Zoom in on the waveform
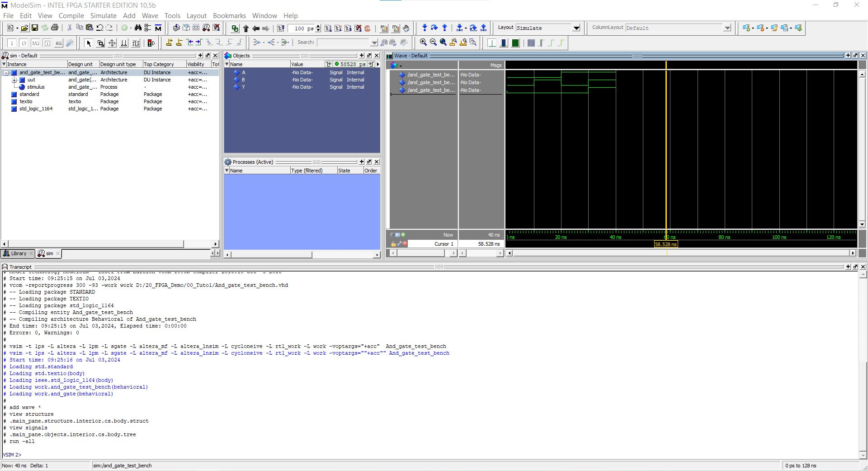Viewport: 868px width, 471px height. 423,43
